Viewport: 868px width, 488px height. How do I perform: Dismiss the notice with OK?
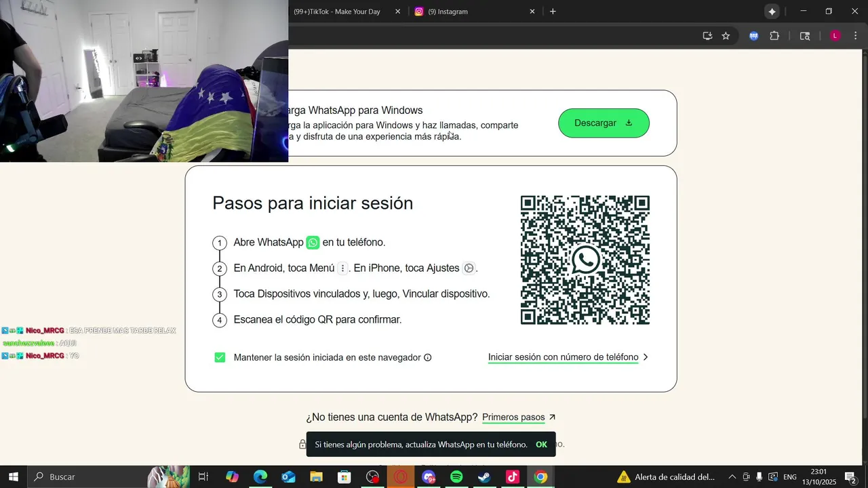point(541,445)
